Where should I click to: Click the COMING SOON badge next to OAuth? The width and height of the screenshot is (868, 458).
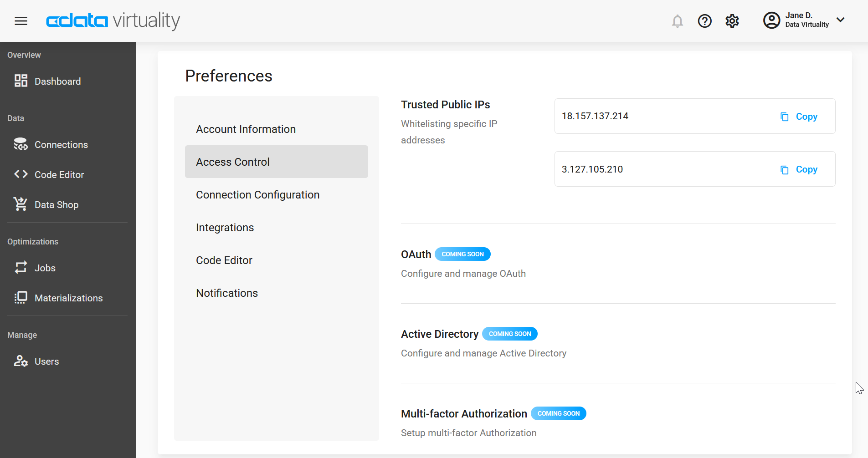(462, 254)
